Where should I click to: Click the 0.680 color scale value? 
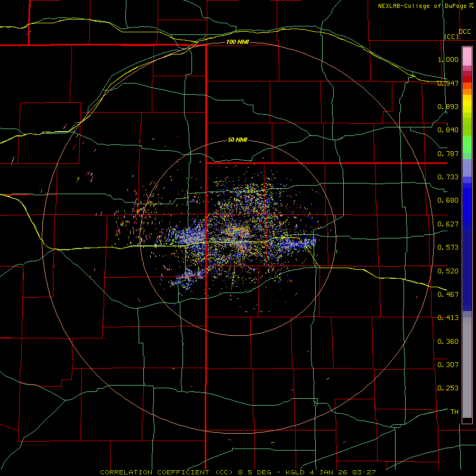click(448, 200)
